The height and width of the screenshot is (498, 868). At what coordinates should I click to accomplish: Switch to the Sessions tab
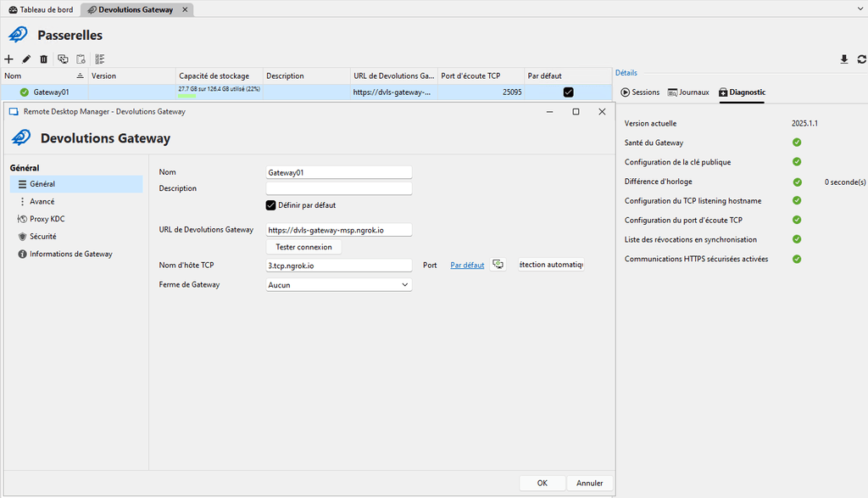(640, 92)
